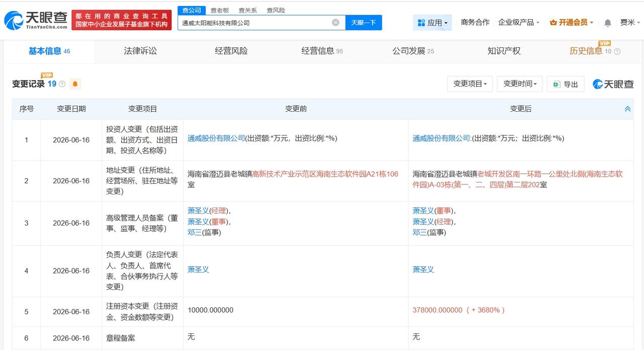Click the 378000.000000 registered capital value
Viewport: 644px width, 350px height.
click(437, 310)
